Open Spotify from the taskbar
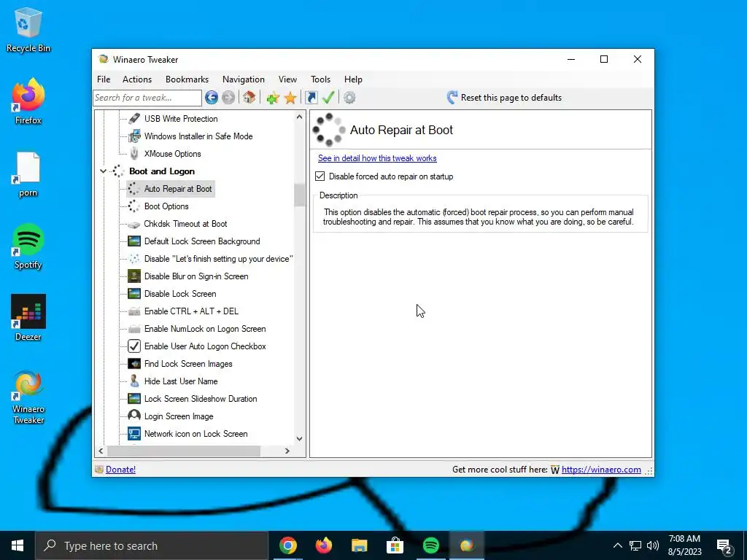The height and width of the screenshot is (560, 747). [x=430, y=545]
